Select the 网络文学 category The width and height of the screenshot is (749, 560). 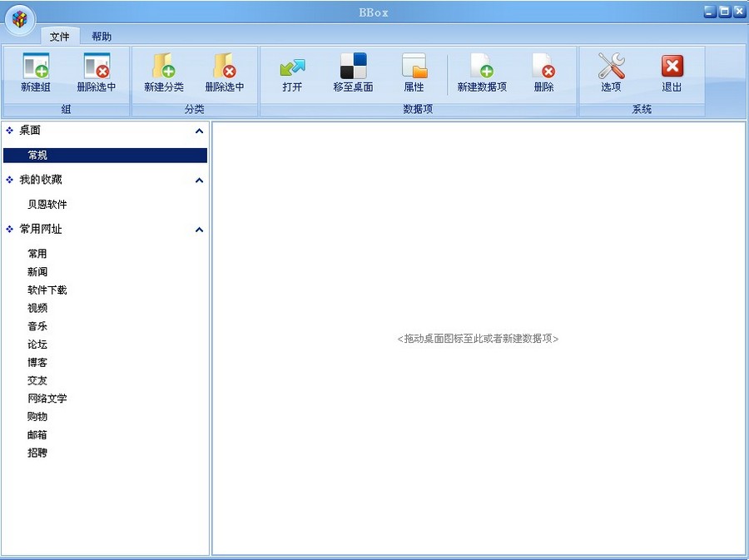coord(47,398)
